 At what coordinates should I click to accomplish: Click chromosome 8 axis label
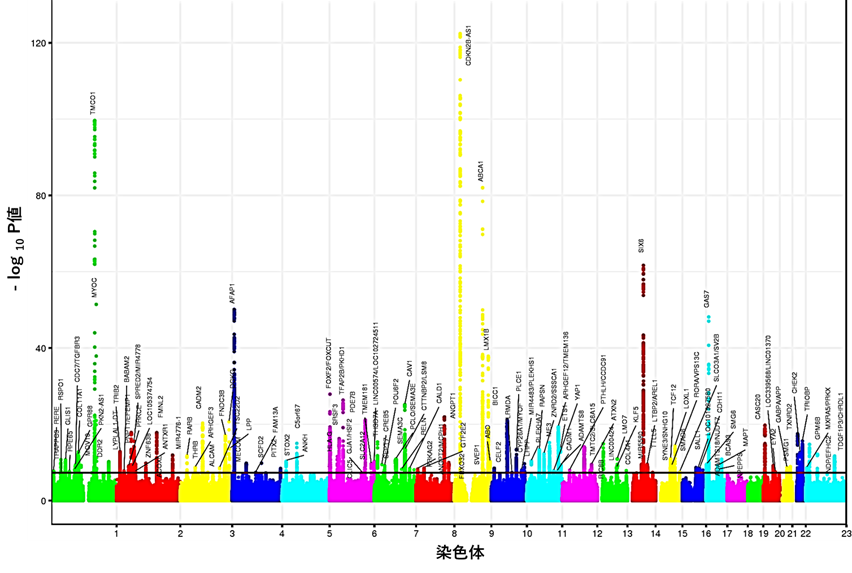tap(454, 534)
